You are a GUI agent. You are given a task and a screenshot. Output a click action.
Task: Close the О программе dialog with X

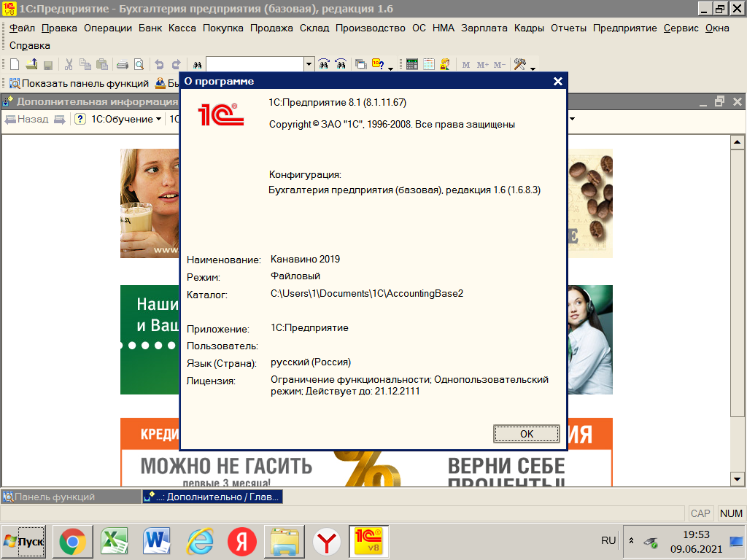tap(558, 82)
